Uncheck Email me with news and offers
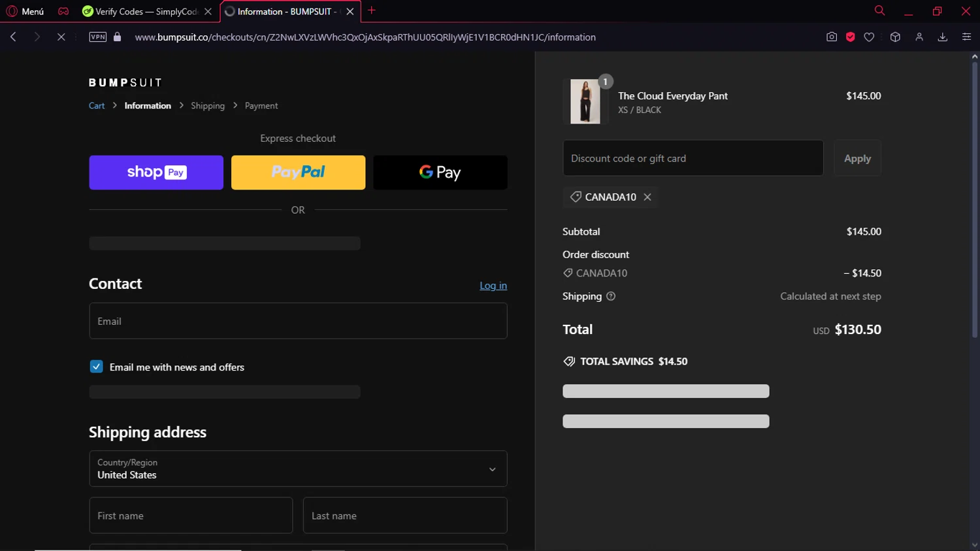980x551 pixels. click(96, 367)
